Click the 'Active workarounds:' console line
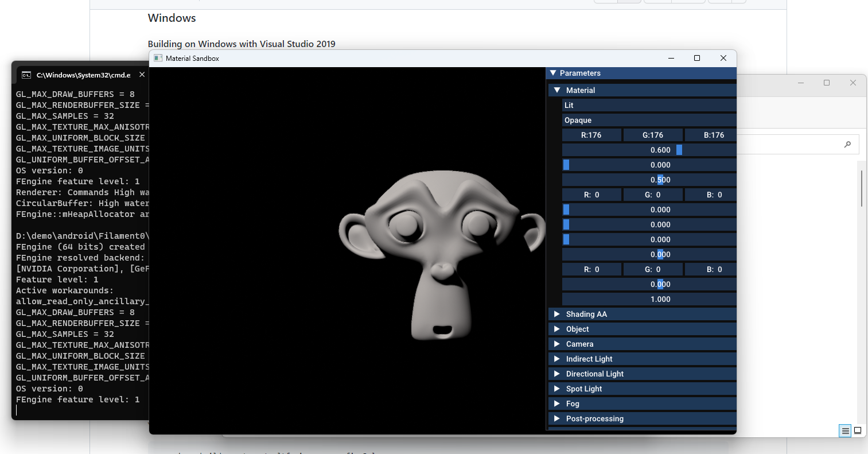The width and height of the screenshot is (868, 454). [65, 290]
